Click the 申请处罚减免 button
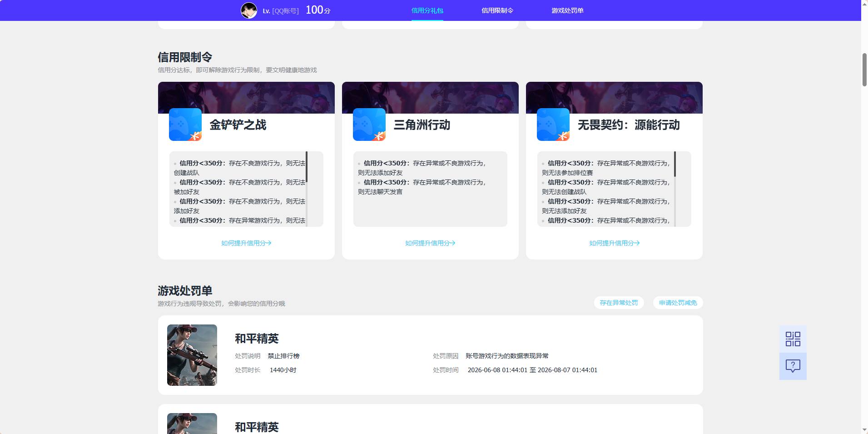This screenshot has height=434, width=868. (678, 303)
